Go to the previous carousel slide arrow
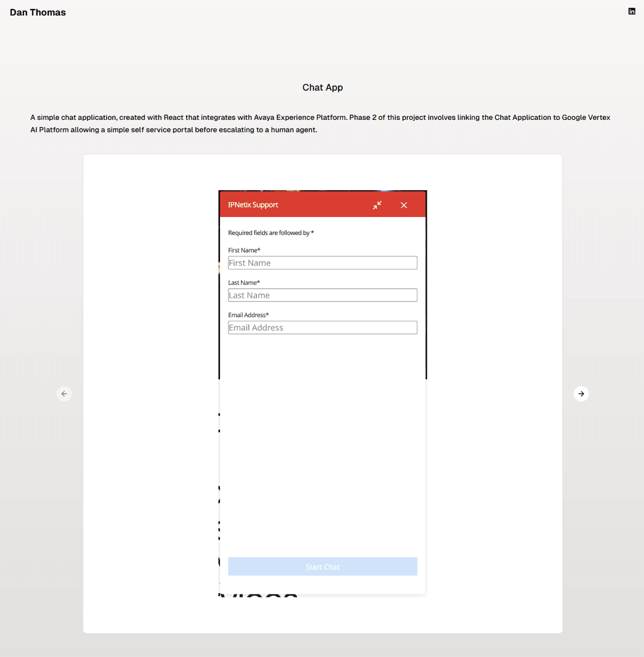Viewport: 644px width, 657px height. pos(64,393)
